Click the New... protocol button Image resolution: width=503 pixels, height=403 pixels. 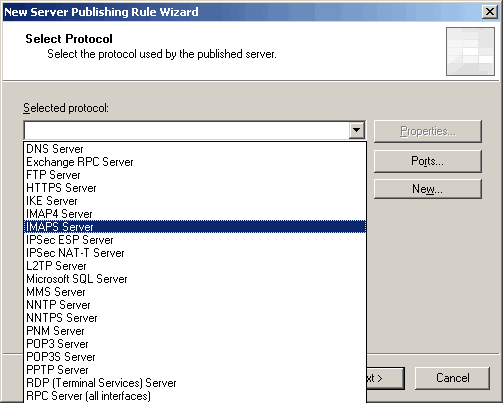coord(428,189)
